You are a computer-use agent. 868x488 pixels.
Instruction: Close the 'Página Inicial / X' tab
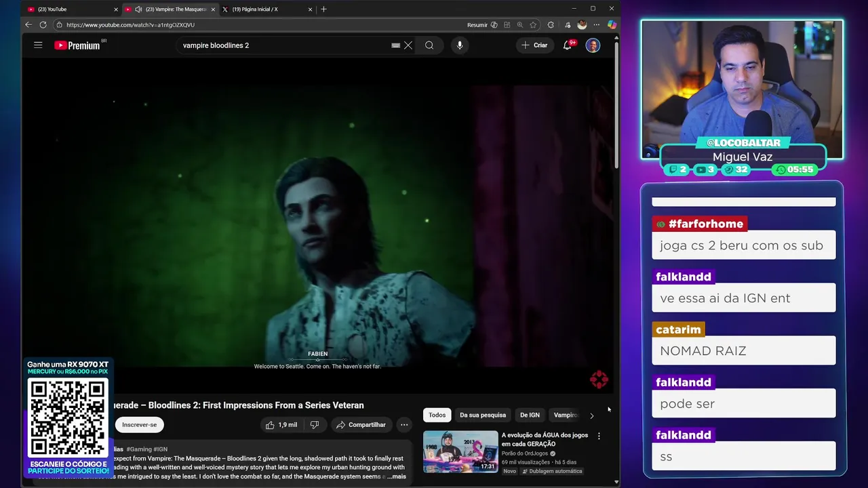pyautogui.click(x=311, y=9)
